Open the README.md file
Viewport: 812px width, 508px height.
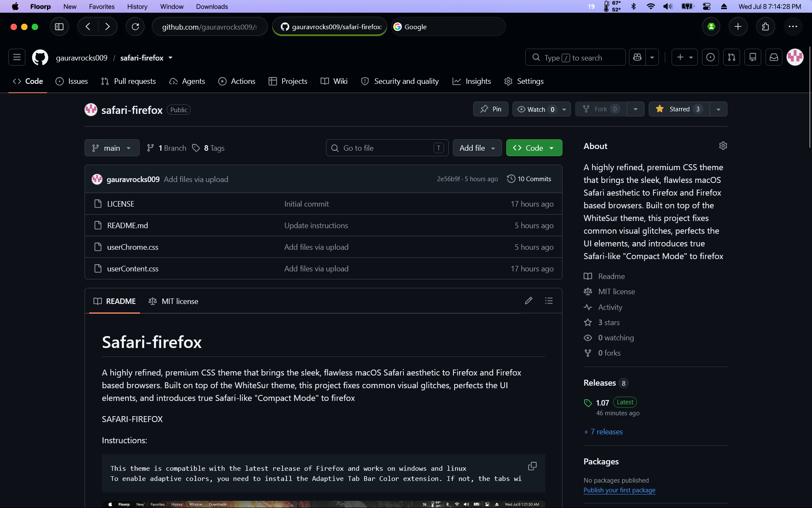128,226
